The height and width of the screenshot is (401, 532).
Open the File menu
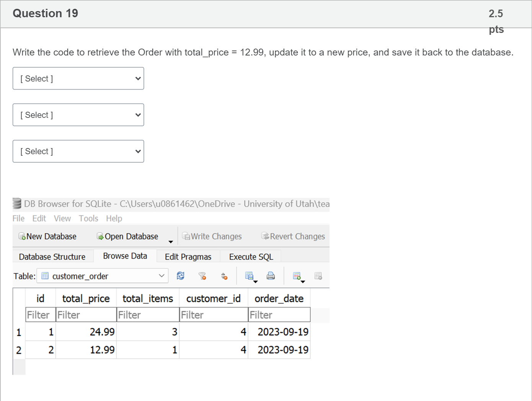(x=18, y=218)
